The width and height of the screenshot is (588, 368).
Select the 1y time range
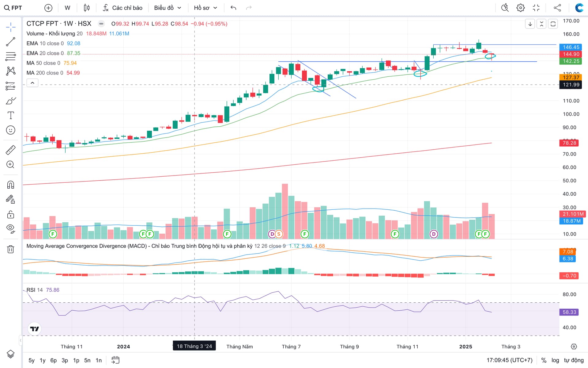(x=43, y=360)
